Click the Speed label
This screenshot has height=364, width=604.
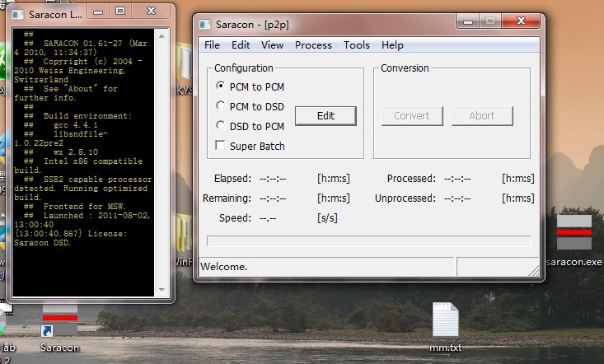point(235,217)
